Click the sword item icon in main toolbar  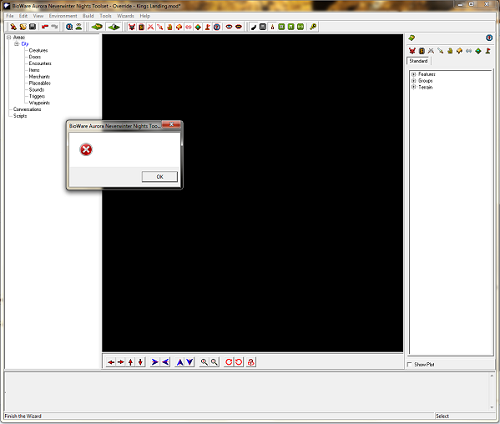click(160, 27)
